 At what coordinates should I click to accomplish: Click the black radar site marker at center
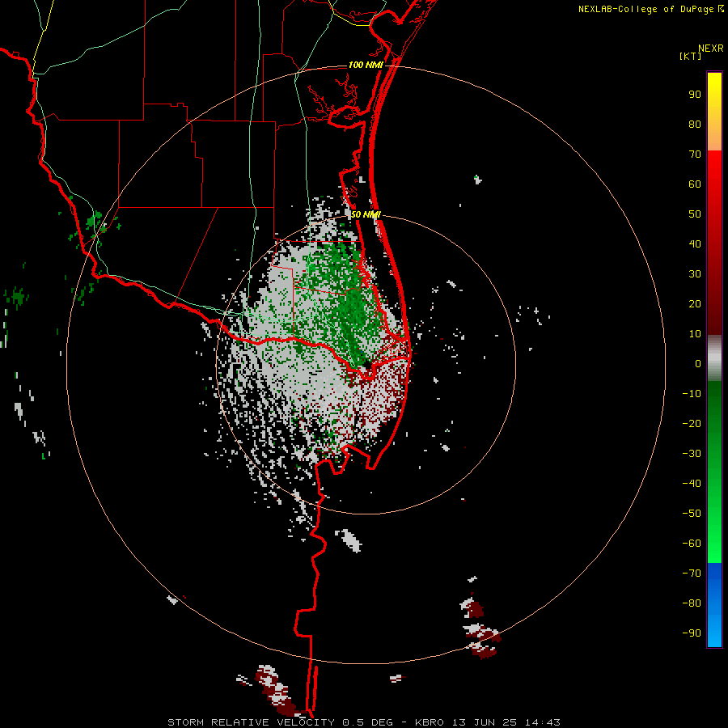click(x=367, y=365)
